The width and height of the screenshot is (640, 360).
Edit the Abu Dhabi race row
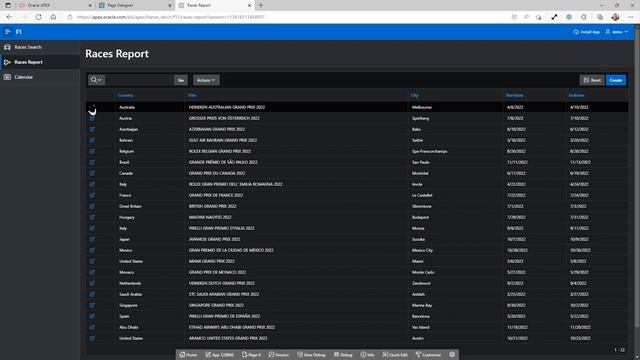pos(92,327)
